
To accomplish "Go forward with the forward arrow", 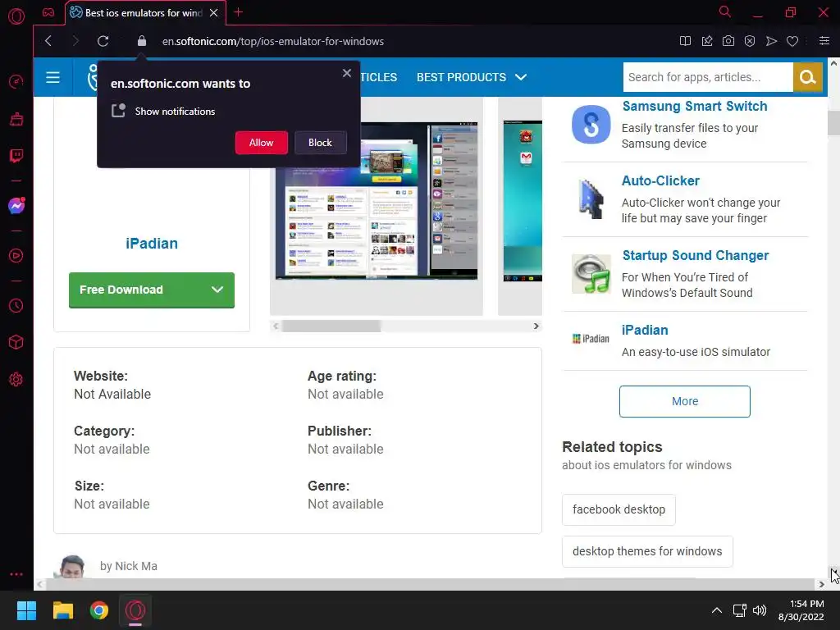I will click(x=75, y=41).
